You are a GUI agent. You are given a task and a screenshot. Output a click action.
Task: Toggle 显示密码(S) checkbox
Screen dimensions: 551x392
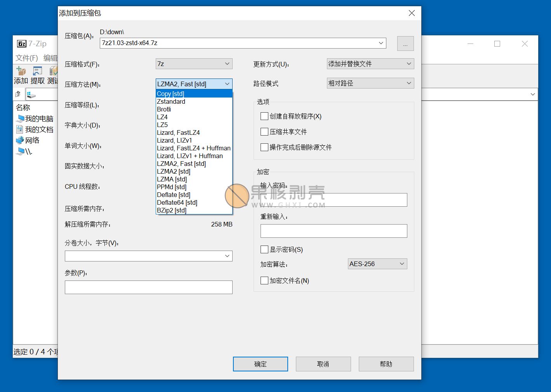pyautogui.click(x=264, y=249)
